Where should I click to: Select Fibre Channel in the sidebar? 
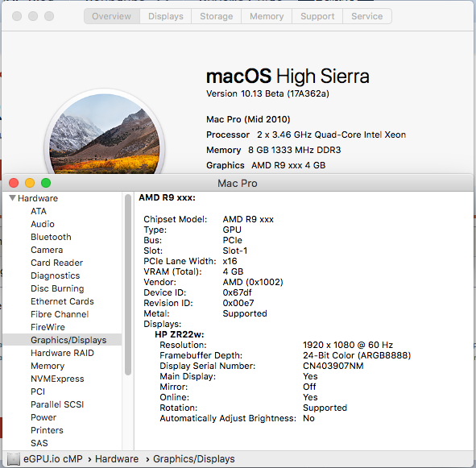60,314
